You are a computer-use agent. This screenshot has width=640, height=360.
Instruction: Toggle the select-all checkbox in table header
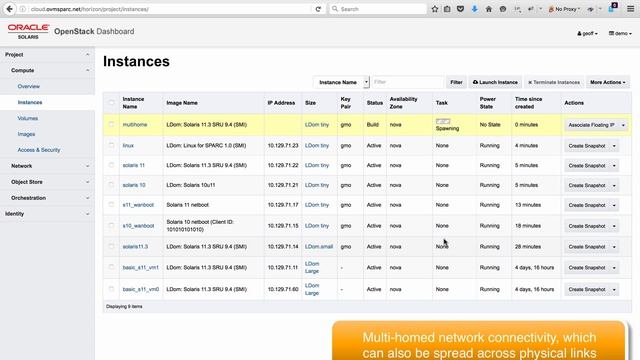pos(111,102)
